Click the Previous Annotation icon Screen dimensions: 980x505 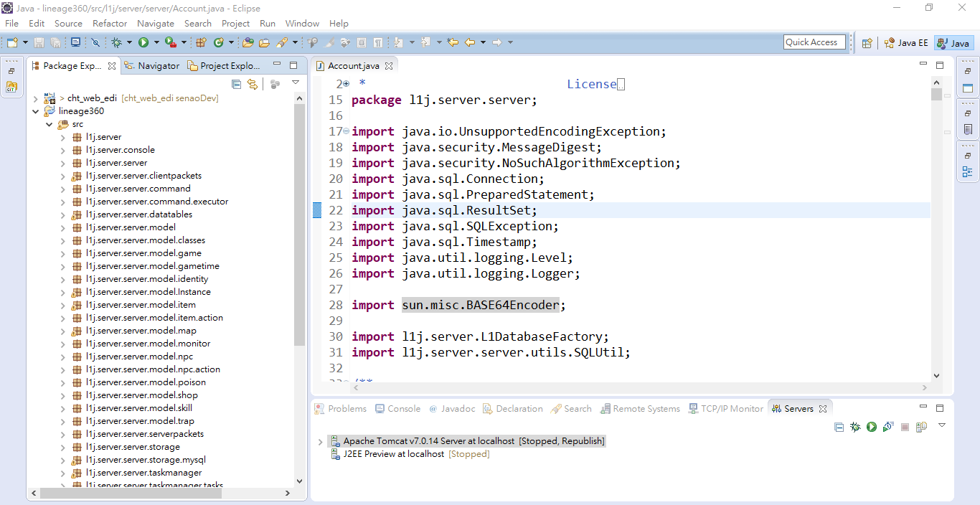[x=425, y=42]
